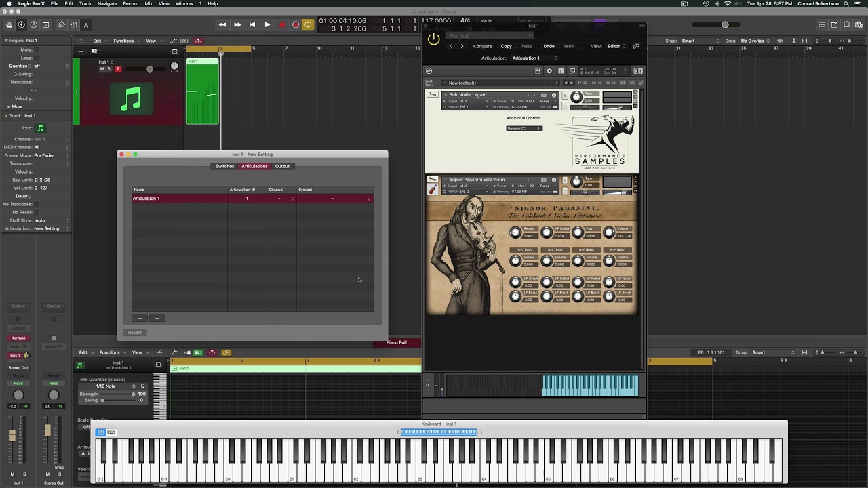Select the Articulations tab

(254, 166)
